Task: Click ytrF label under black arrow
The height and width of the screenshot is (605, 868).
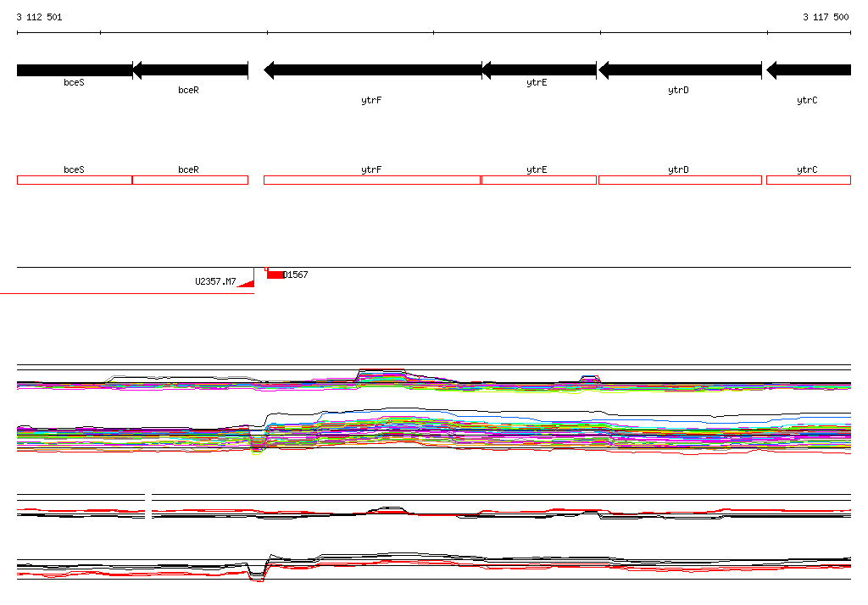Action: tap(371, 100)
